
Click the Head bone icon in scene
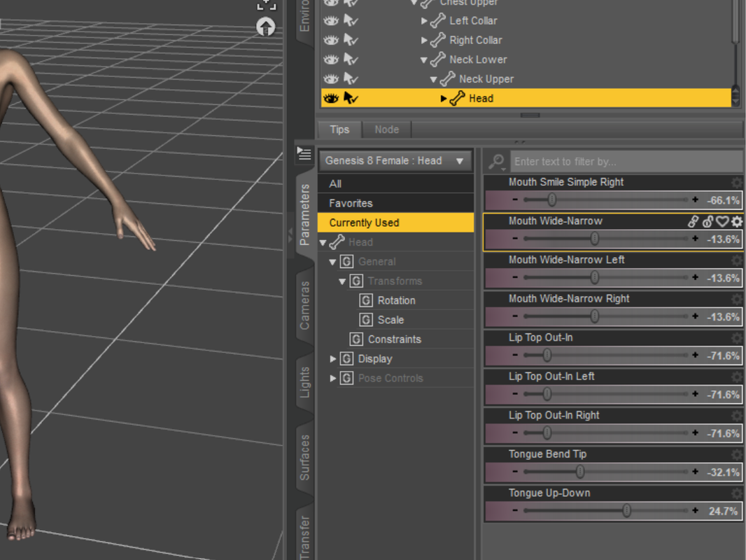tap(457, 99)
